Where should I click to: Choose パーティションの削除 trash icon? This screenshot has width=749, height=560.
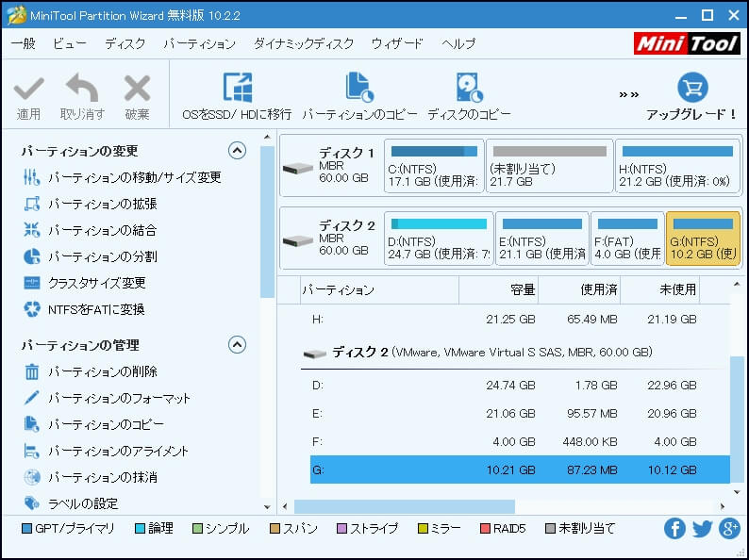[x=32, y=371]
